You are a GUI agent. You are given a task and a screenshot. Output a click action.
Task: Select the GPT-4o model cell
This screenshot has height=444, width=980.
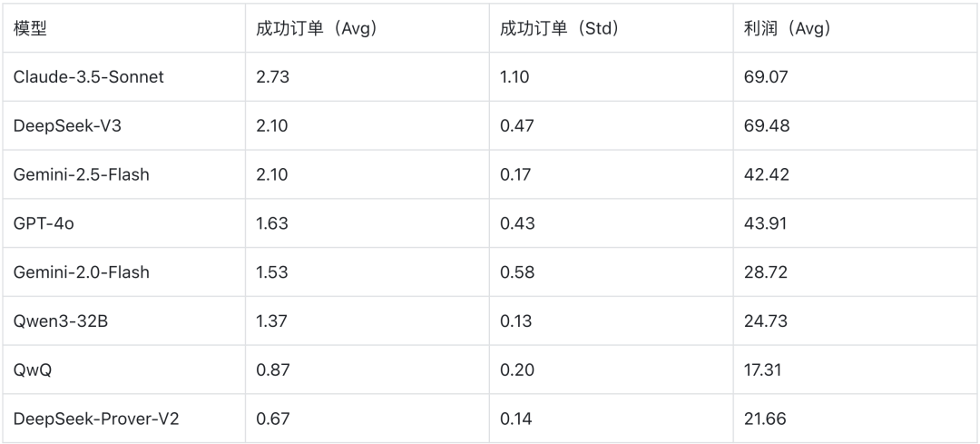[44, 223]
